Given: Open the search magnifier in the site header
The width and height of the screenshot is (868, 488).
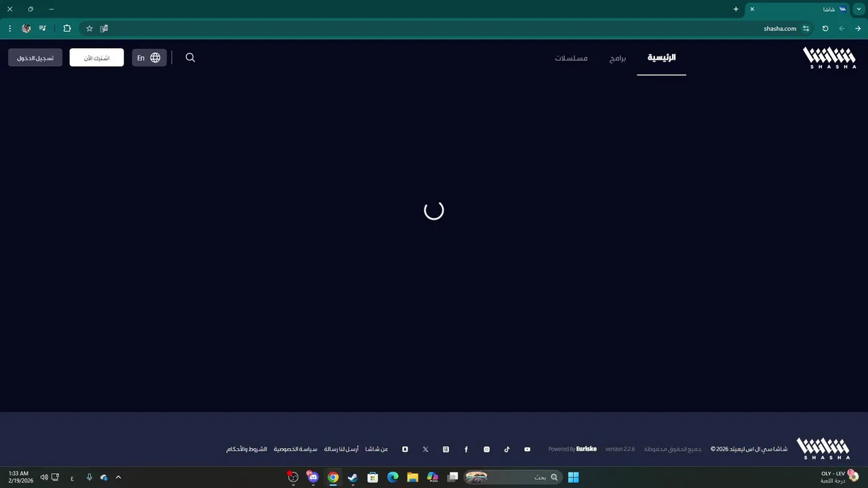Looking at the screenshot, I should click(190, 58).
